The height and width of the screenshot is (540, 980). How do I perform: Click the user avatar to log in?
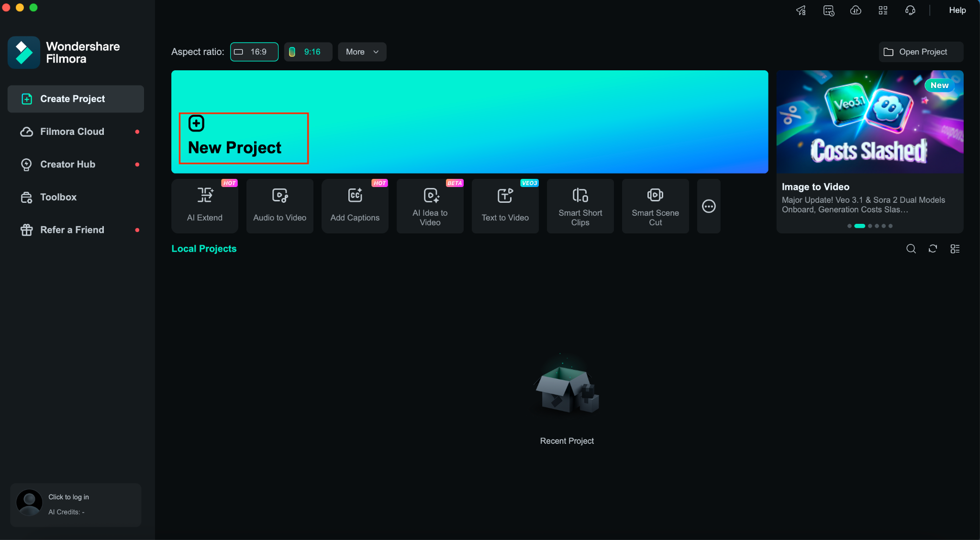29,502
